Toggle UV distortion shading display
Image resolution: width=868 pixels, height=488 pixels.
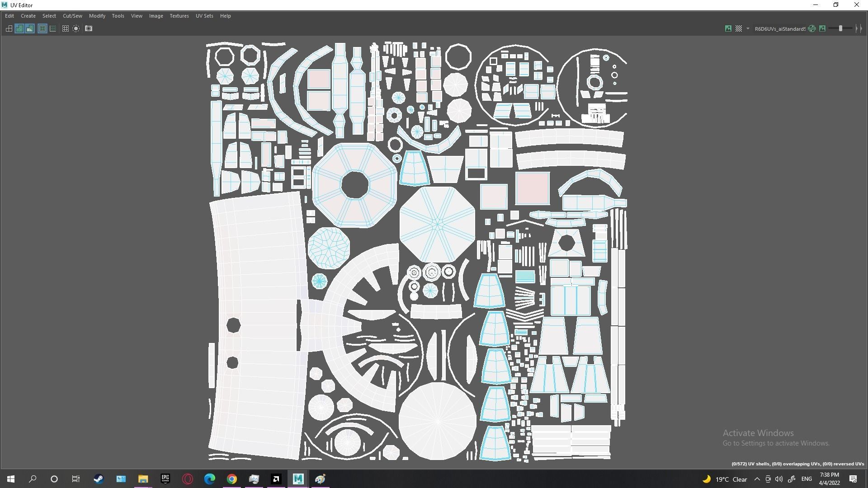point(30,28)
